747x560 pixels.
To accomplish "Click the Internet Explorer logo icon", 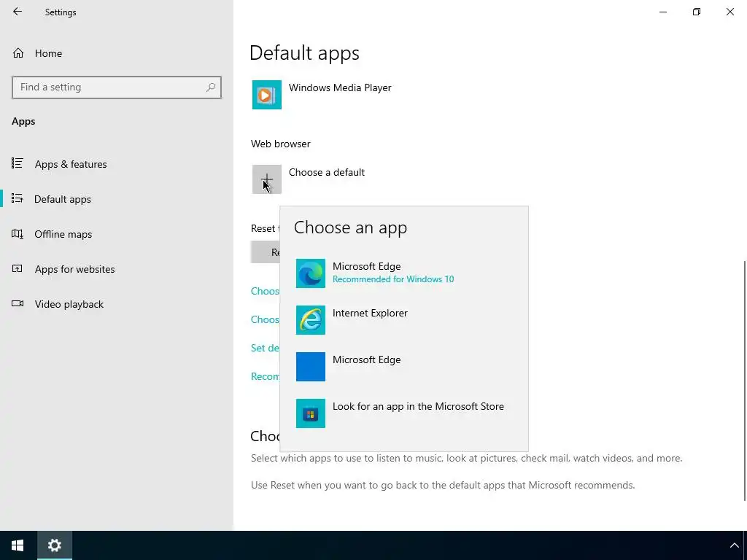I will point(311,320).
